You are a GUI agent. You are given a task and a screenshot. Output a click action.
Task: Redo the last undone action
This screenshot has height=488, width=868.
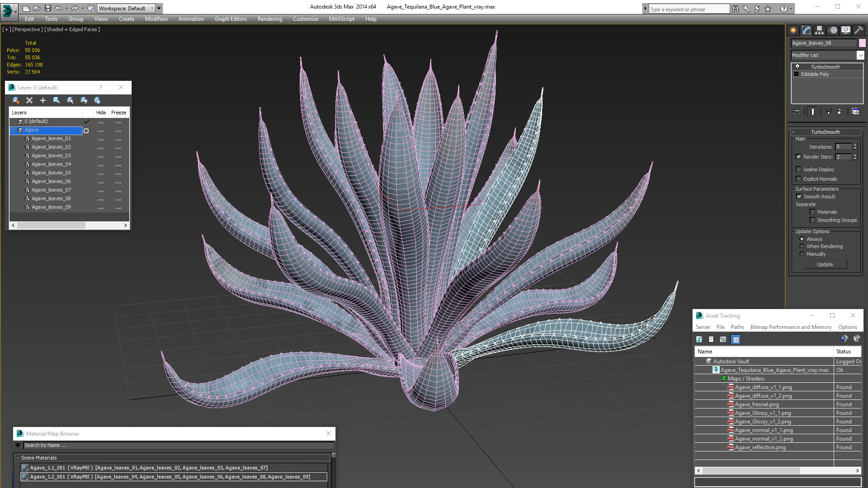pyautogui.click(x=75, y=8)
